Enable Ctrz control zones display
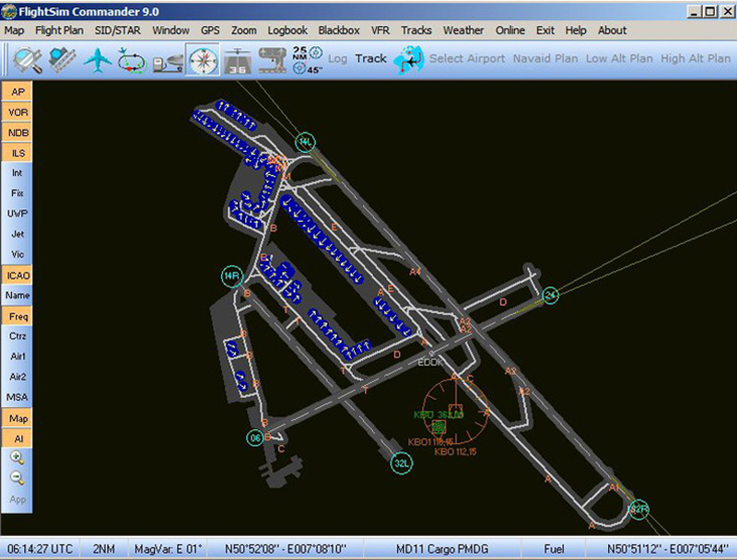 (18, 336)
